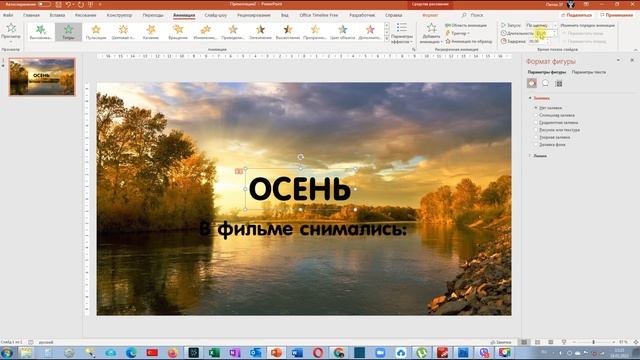The width and height of the screenshot is (640, 360).
Task: Switch to Параметры текста tab
Action: (589, 72)
